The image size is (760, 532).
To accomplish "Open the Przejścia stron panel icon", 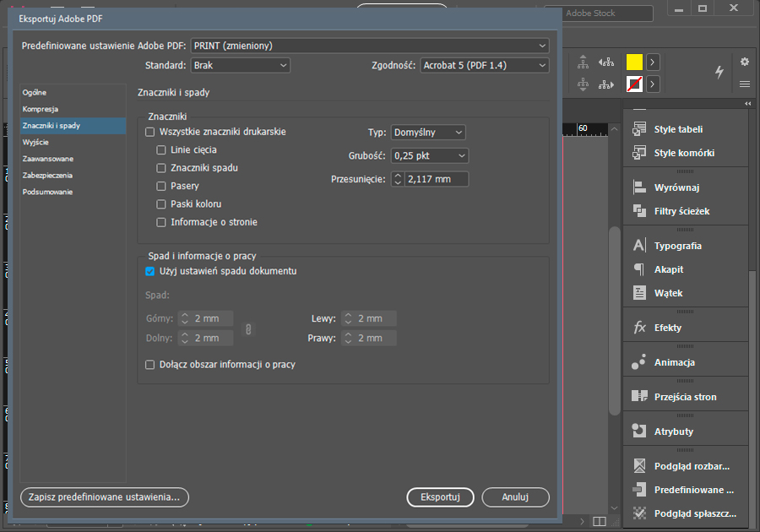I will (x=639, y=396).
